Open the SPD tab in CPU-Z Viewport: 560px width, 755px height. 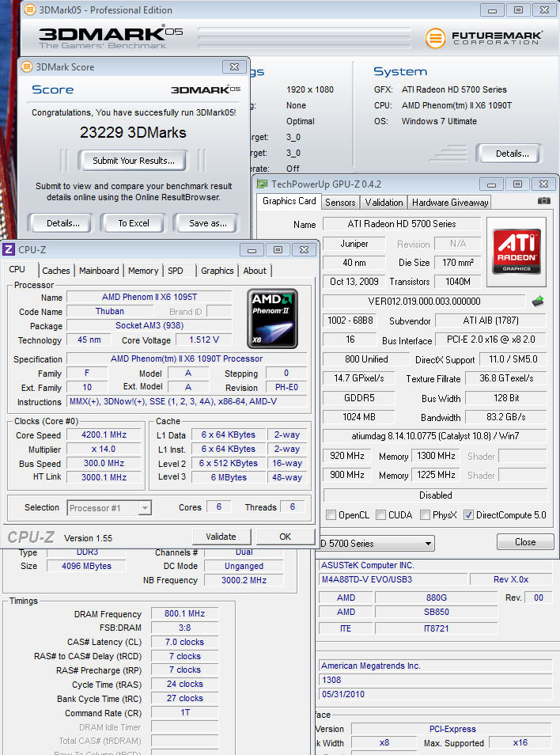pyautogui.click(x=175, y=271)
